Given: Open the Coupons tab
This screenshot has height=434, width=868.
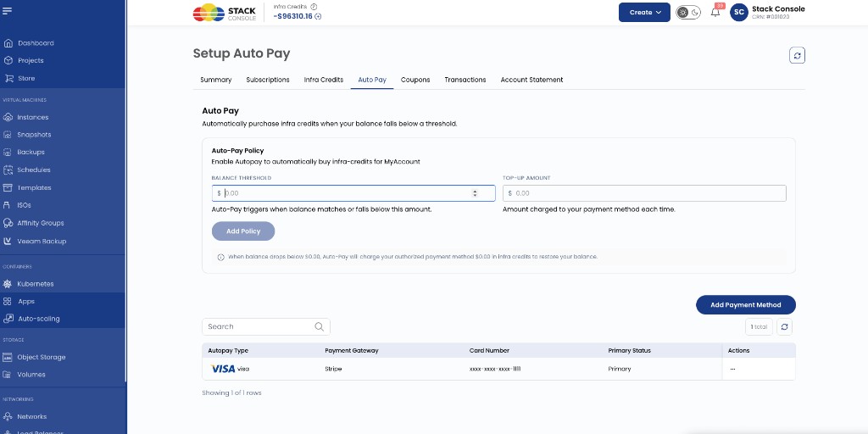Looking at the screenshot, I should (415, 80).
